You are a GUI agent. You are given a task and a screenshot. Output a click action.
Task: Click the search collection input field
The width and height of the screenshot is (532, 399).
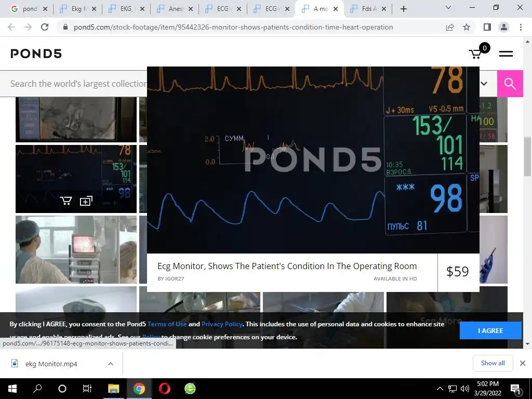pyautogui.click(x=78, y=84)
